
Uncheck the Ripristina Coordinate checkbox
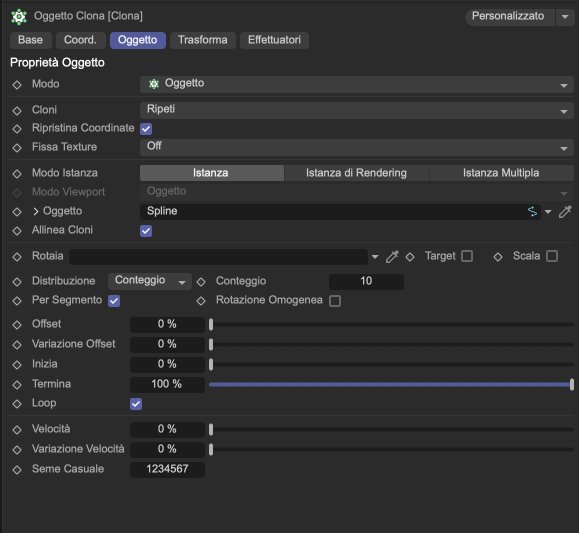click(146, 129)
